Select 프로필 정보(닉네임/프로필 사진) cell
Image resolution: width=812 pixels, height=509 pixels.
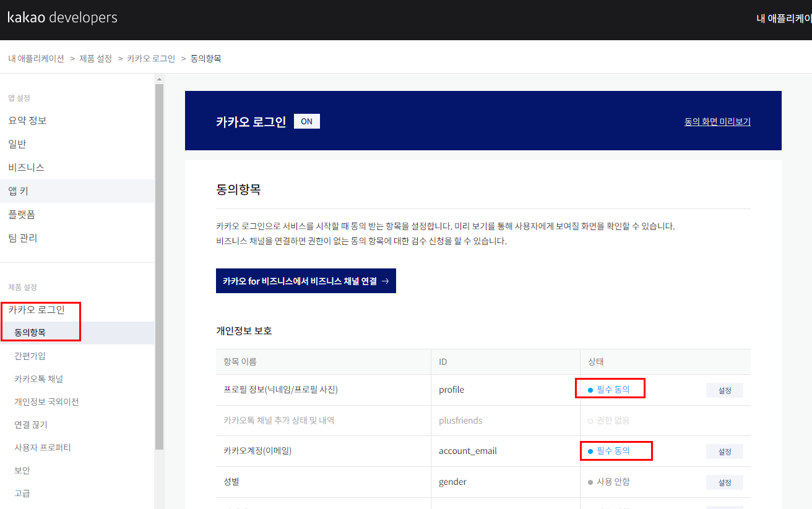coord(324,390)
